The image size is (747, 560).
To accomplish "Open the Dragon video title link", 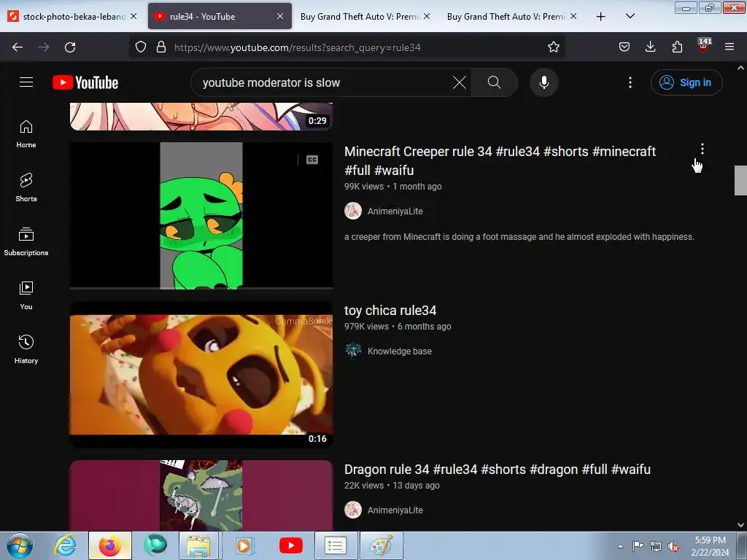I will click(498, 470).
